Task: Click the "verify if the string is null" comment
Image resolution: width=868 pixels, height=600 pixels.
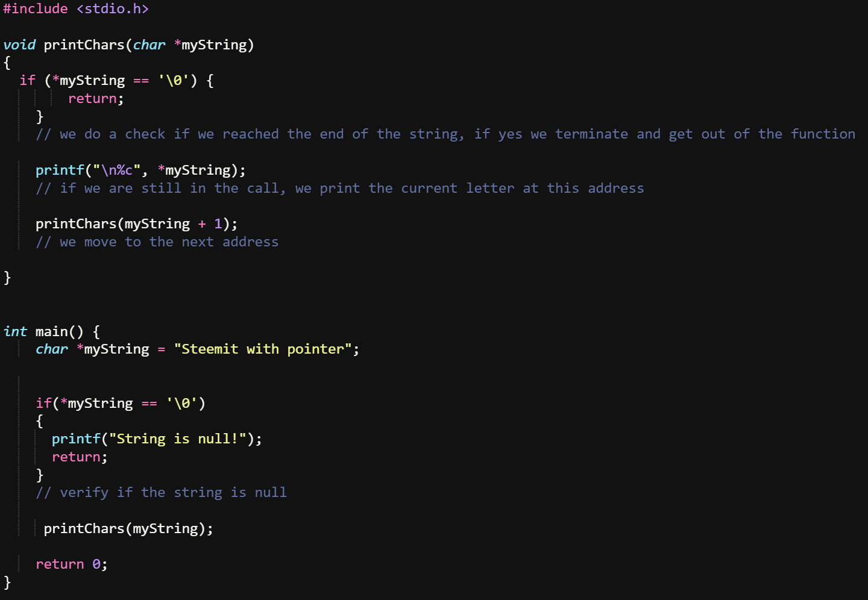Action: [161, 493]
